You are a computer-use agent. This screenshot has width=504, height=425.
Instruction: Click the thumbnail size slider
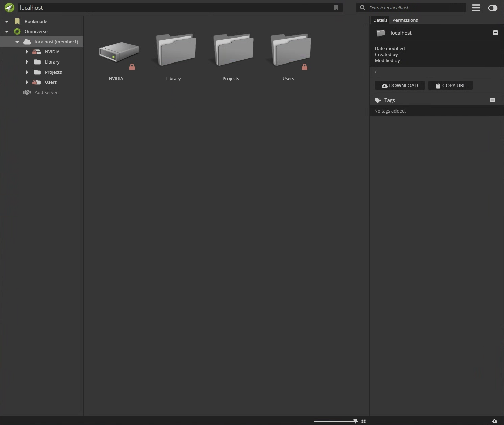point(335,421)
